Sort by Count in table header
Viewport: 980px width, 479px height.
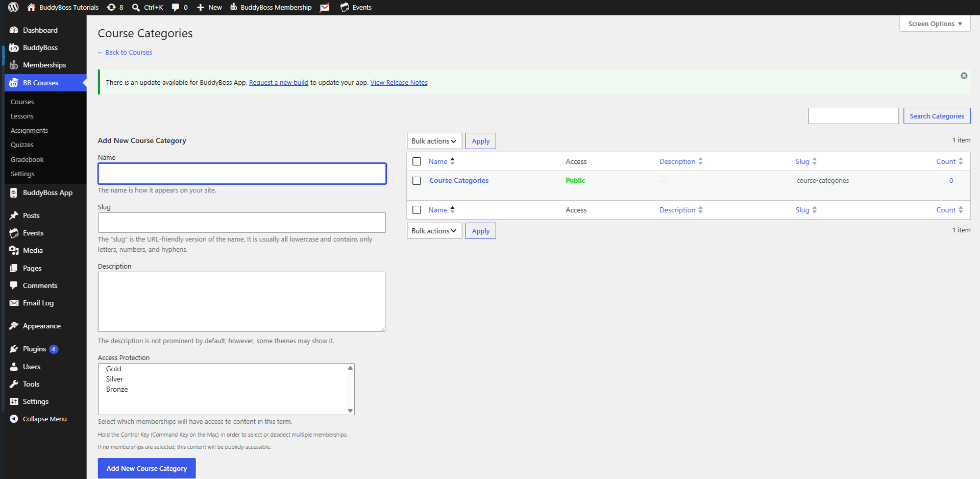pos(949,161)
